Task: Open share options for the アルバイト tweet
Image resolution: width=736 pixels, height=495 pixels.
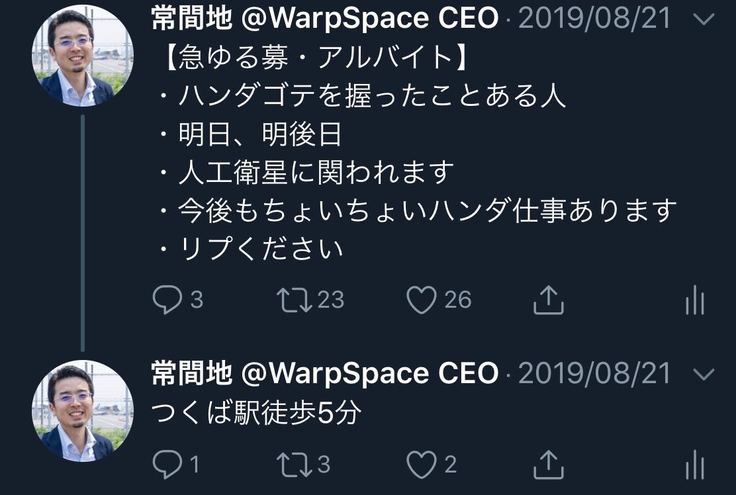Action: coord(549,300)
